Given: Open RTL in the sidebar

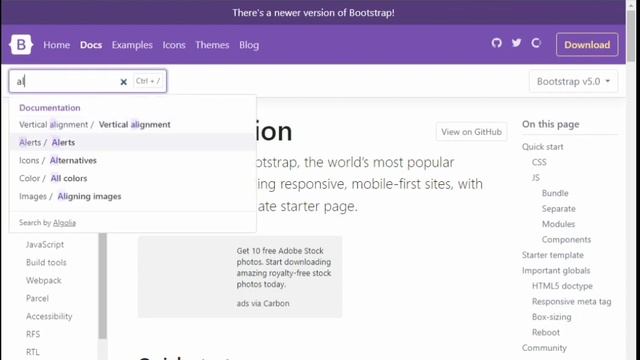Looking at the screenshot, I should click(33, 352).
